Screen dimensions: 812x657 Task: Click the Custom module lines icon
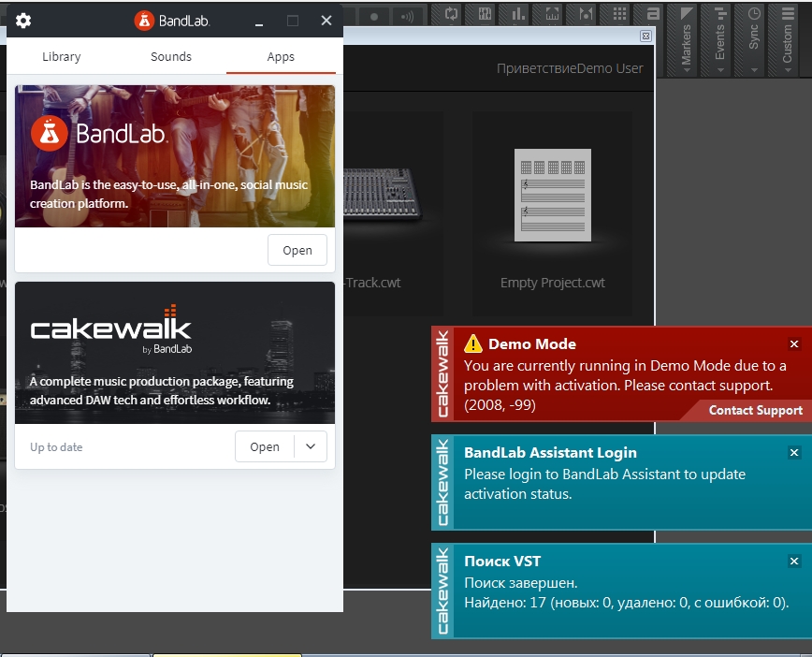pos(788,13)
